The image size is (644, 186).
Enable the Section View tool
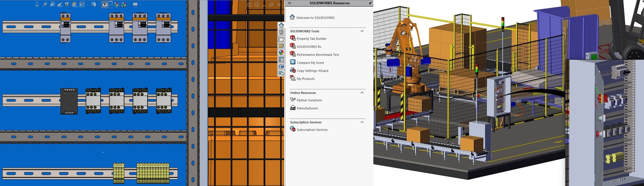click(67, 5)
